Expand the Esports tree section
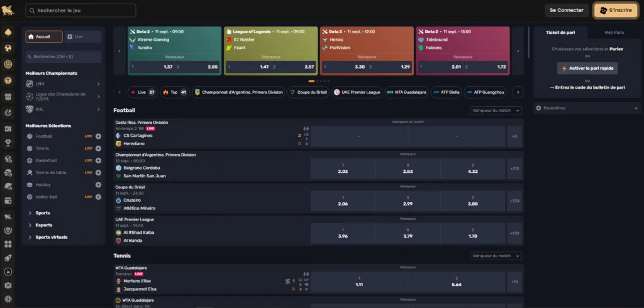Viewport: 644px width, 308px height. [x=43, y=225]
